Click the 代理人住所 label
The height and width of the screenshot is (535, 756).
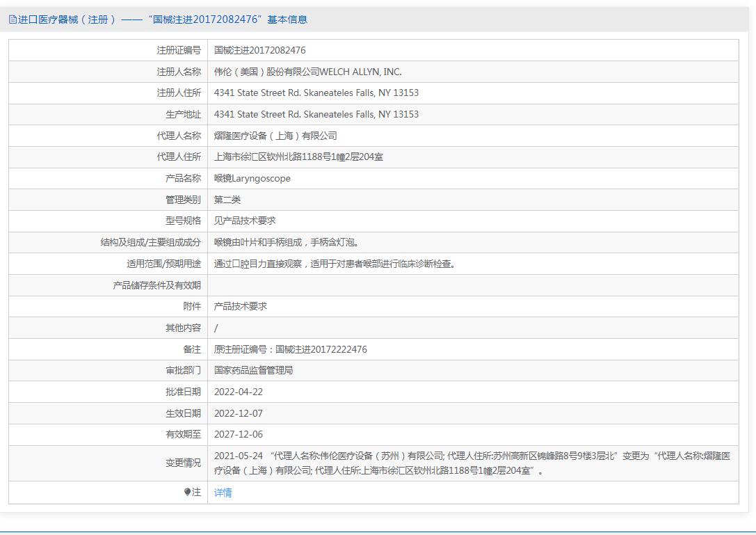(179, 157)
